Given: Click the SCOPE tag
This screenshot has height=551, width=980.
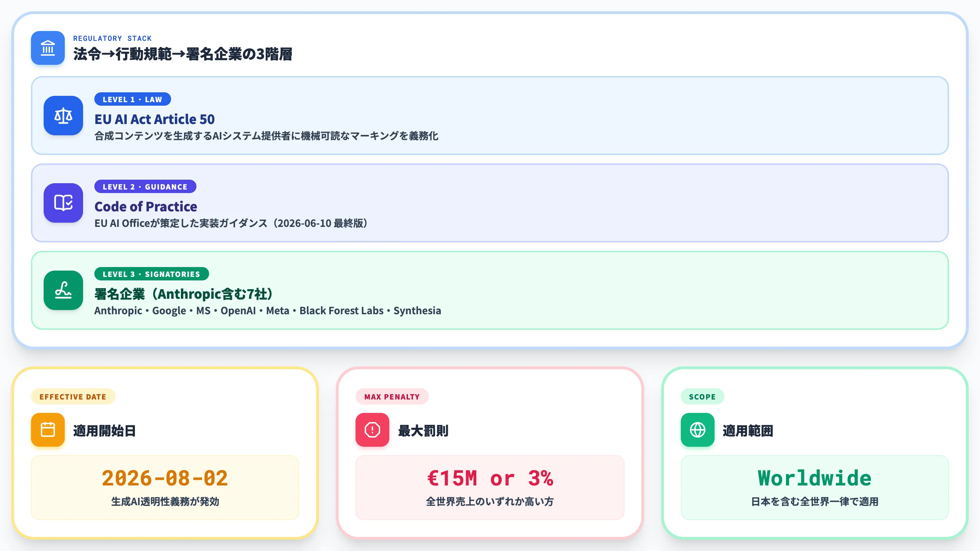Looking at the screenshot, I should pyautogui.click(x=702, y=397).
